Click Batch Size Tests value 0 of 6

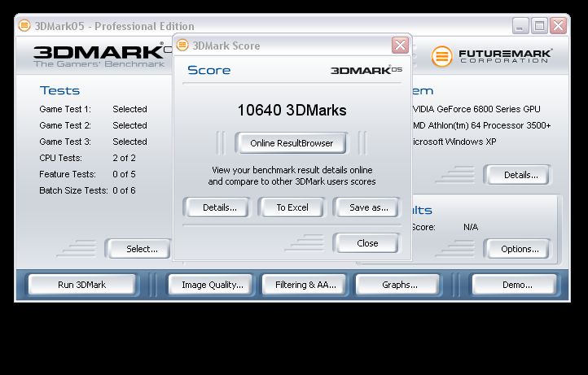(x=124, y=190)
